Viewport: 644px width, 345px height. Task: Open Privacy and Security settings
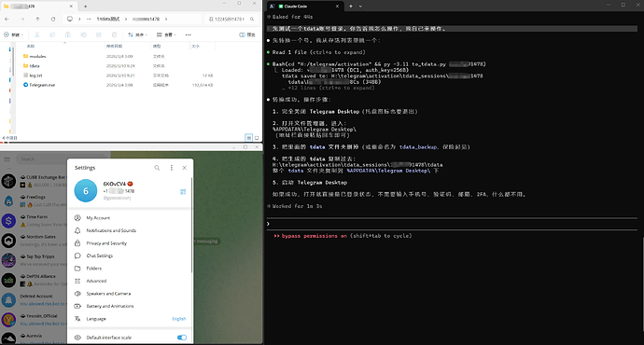point(106,243)
